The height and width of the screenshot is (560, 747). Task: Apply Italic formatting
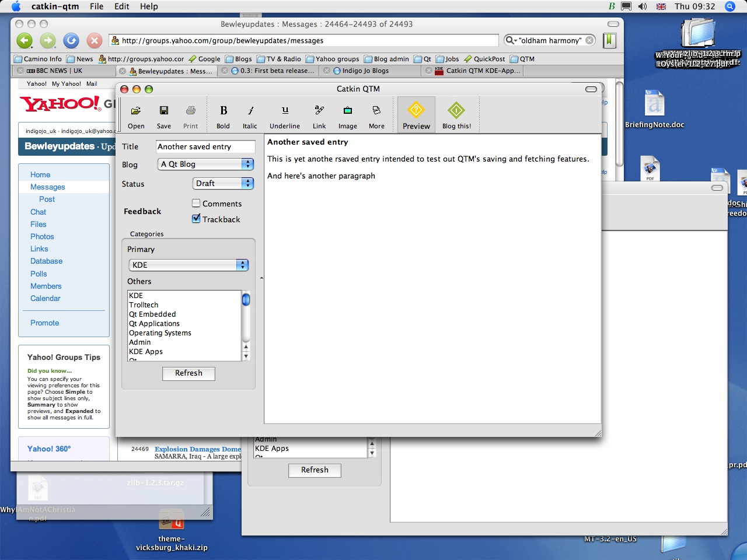pos(250,116)
